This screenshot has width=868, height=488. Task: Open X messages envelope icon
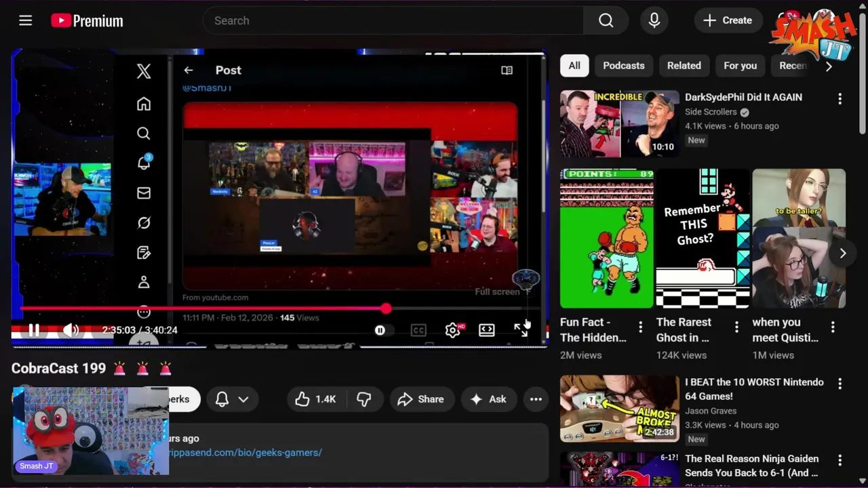coord(144,193)
